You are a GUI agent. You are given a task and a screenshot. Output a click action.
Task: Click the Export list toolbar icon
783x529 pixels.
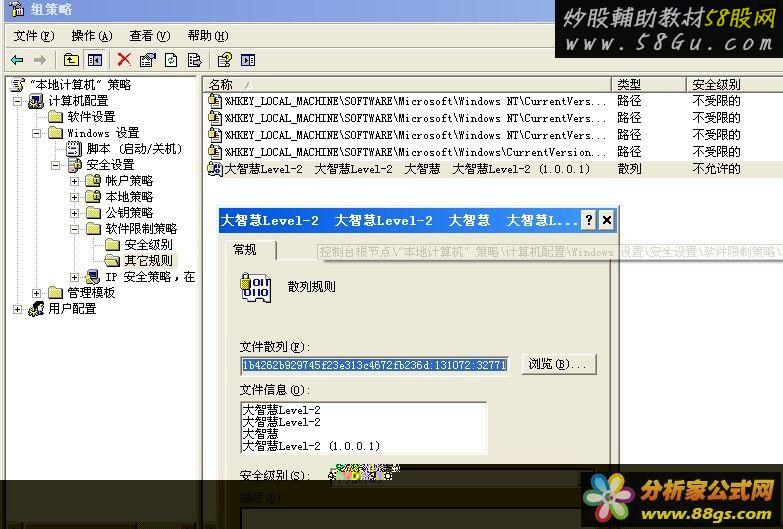pos(194,60)
